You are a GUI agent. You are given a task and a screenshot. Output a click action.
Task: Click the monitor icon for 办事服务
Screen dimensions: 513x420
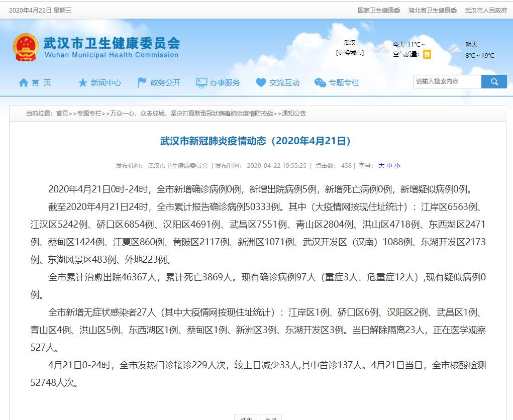point(201,83)
